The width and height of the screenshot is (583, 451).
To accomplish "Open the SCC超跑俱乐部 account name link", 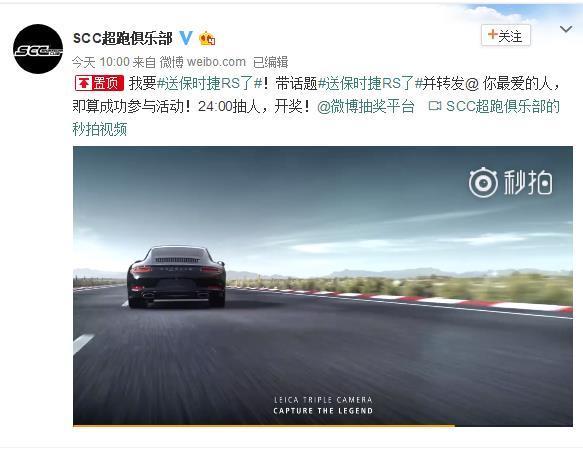I will pyautogui.click(x=123, y=38).
